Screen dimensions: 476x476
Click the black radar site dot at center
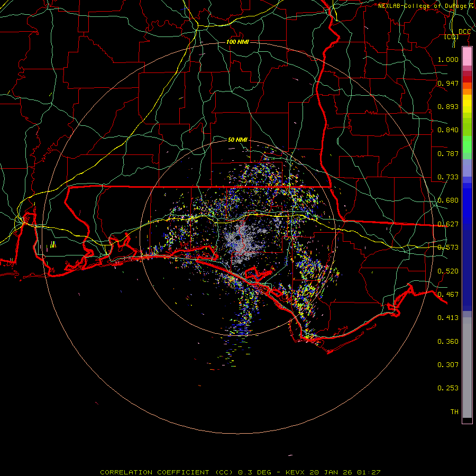[x=237, y=237]
